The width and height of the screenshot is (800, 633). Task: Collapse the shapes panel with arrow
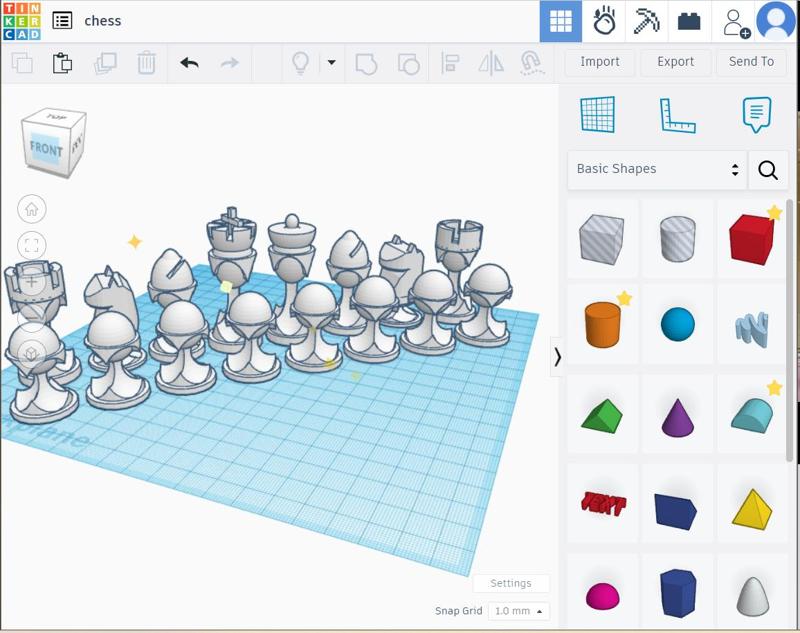coord(557,356)
